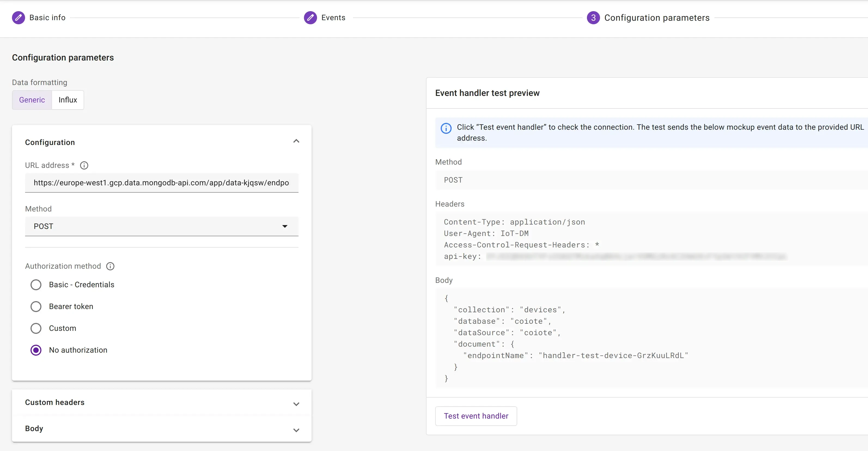This screenshot has width=868, height=451.
Task: Open the Authorization method info icon
Action: tap(110, 266)
